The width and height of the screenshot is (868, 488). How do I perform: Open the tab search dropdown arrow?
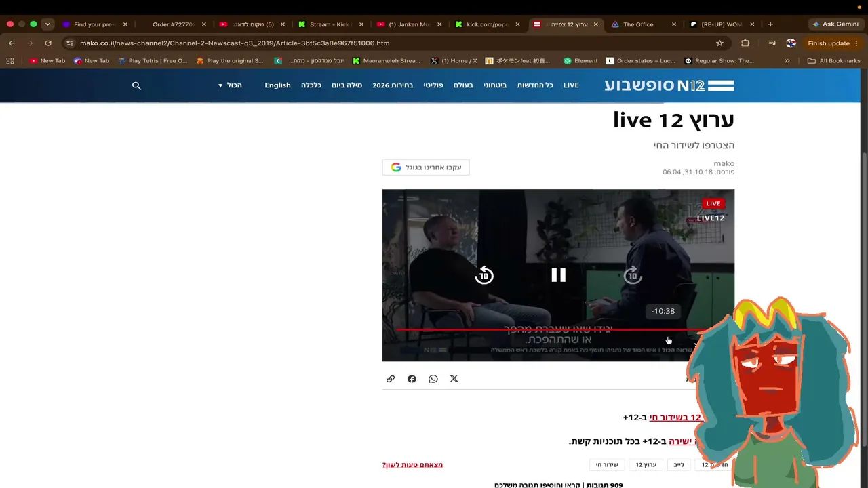coord(47,24)
